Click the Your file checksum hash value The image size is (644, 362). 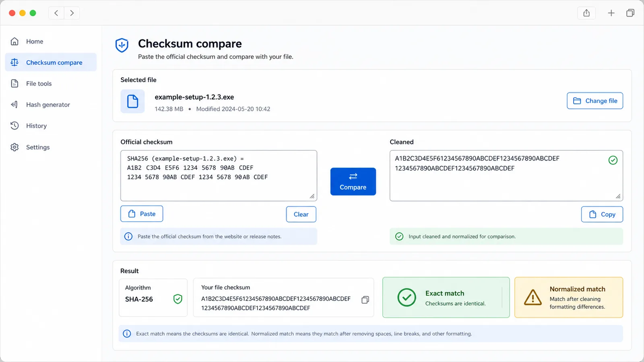(x=276, y=303)
